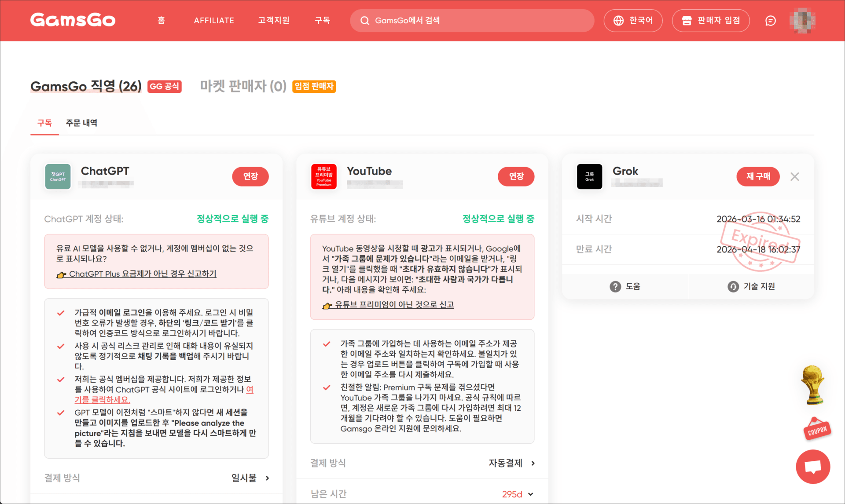Click the store icon in 판매자 입점
845x504 pixels.
pyautogui.click(x=687, y=21)
